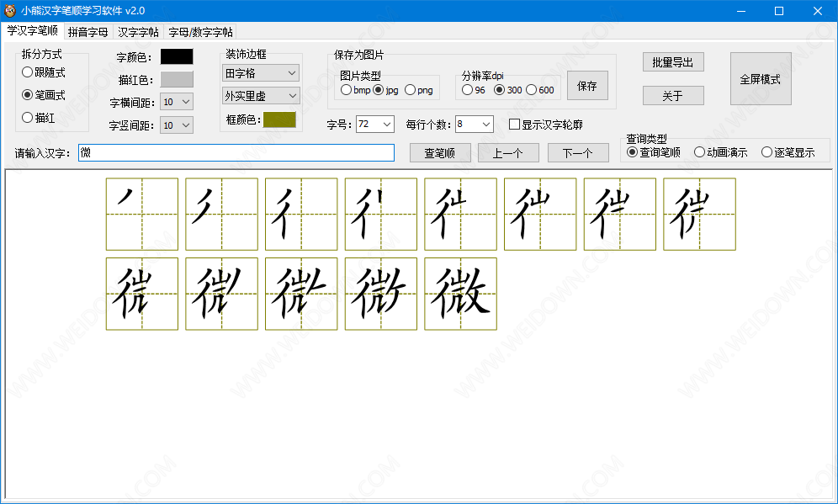Pick the gray 描红色 swatch

177,79
